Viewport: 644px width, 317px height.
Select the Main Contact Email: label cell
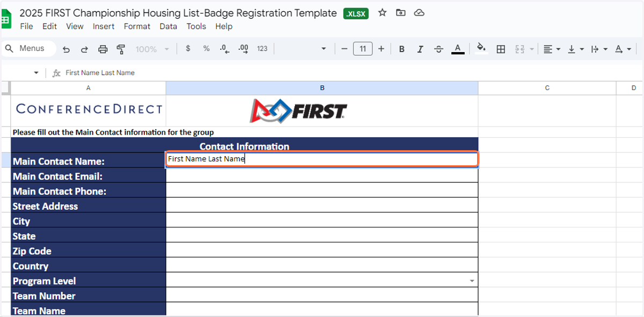(x=89, y=176)
